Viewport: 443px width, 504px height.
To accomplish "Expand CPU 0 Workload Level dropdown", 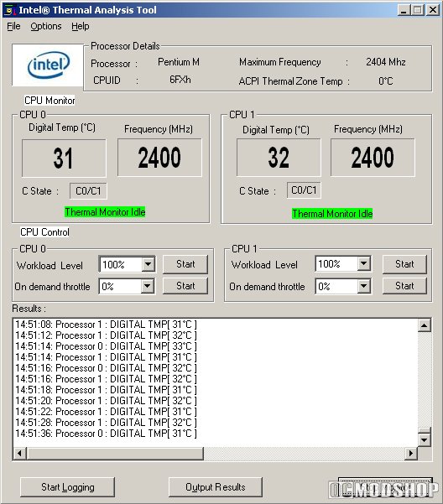I will pyautogui.click(x=148, y=264).
